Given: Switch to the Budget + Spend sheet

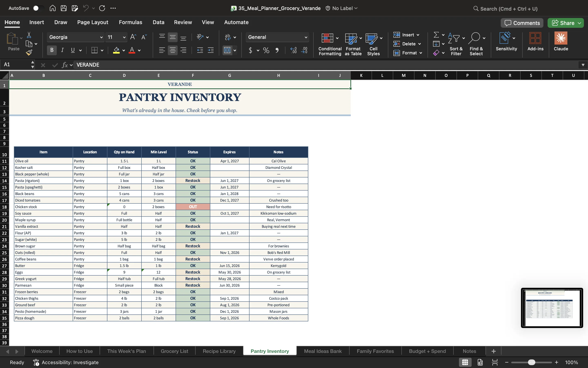Looking at the screenshot, I should 427,351.
